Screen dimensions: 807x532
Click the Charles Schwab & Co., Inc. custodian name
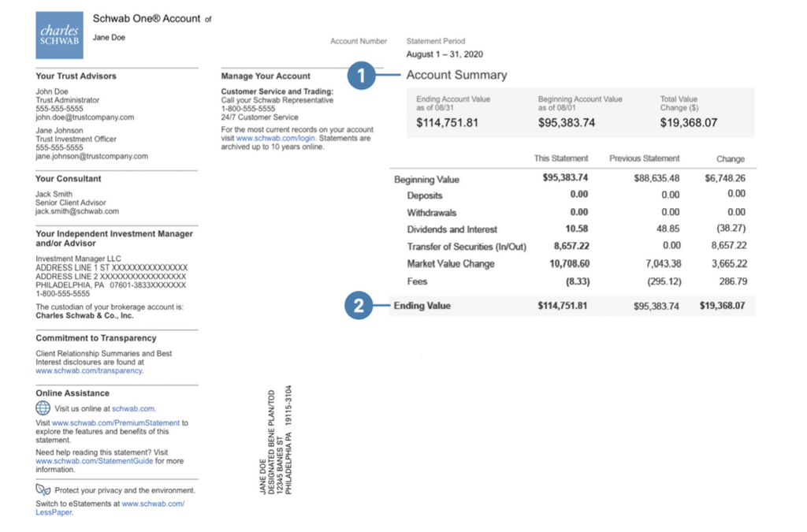84,316
